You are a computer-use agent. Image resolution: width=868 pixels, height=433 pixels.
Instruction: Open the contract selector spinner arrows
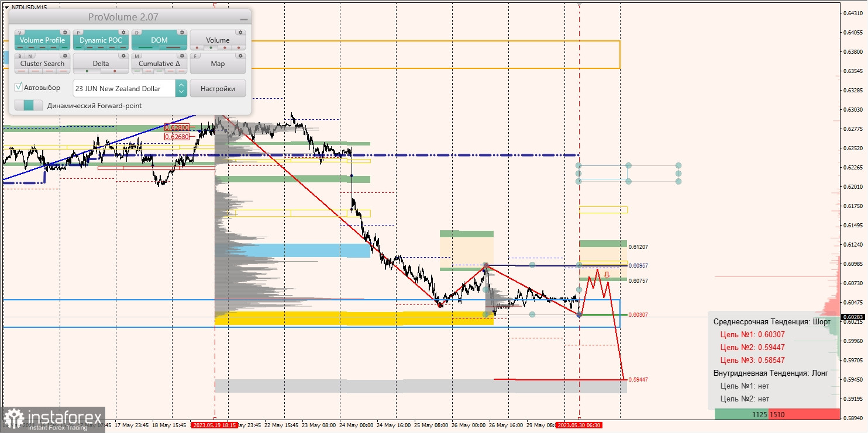[181, 88]
